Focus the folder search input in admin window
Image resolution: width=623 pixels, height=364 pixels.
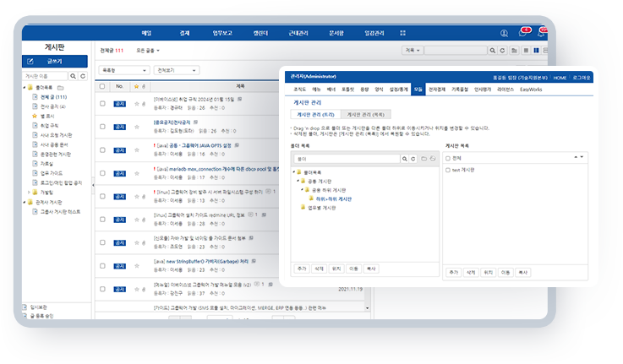[x=347, y=159]
